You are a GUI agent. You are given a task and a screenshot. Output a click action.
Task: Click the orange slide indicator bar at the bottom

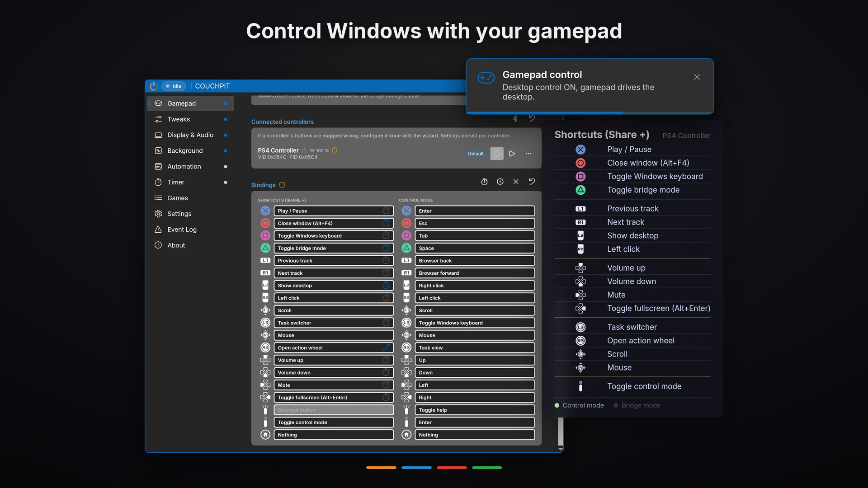[381, 468]
